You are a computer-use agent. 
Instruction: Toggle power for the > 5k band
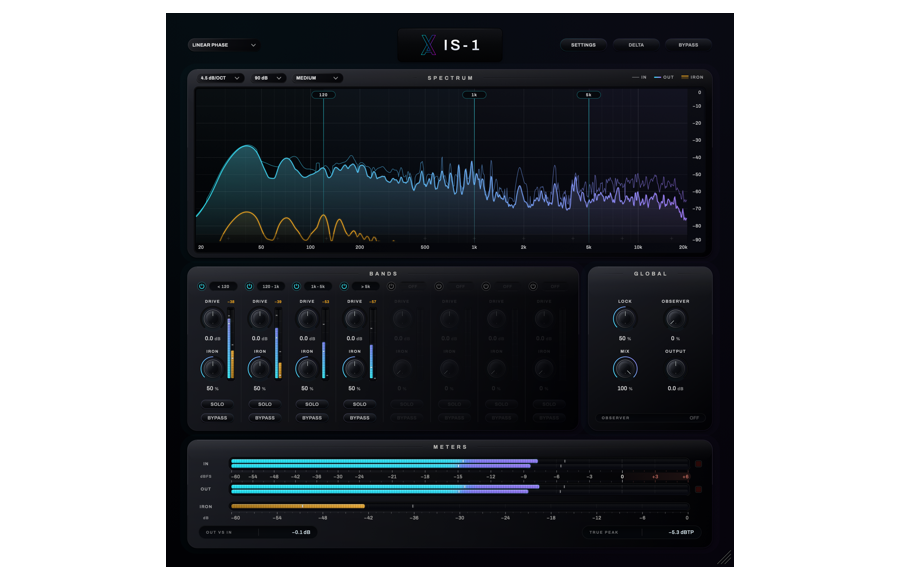click(344, 286)
